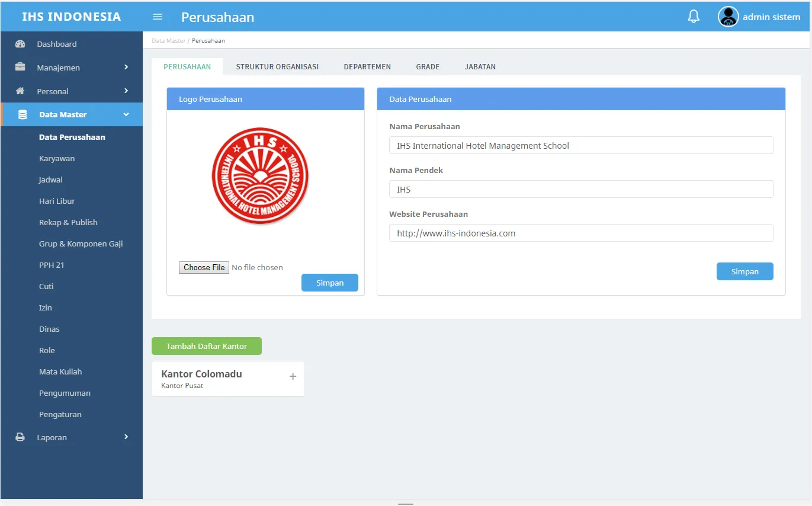Click the notification bell icon
Viewport: 812px width, 506px height.
point(694,17)
